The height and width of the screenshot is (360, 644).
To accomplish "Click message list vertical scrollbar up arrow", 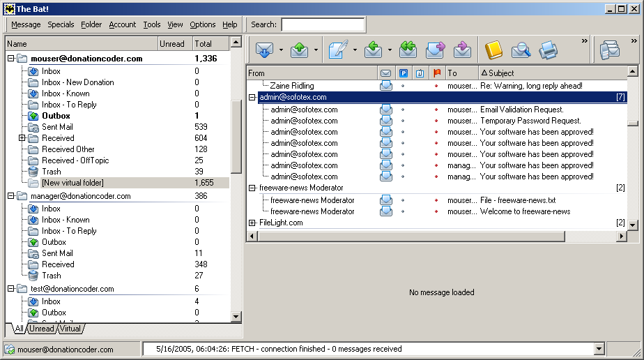I will click(633, 72).
